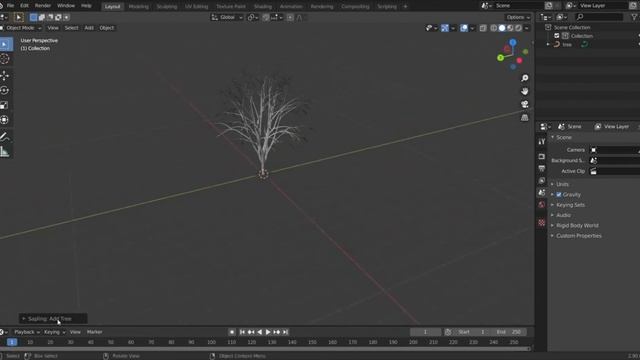Image resolution: width=640 pixels, height=360 pixels.
Task: Click the Camera field icon in Scene panel
Action: [x=593, y=150]
